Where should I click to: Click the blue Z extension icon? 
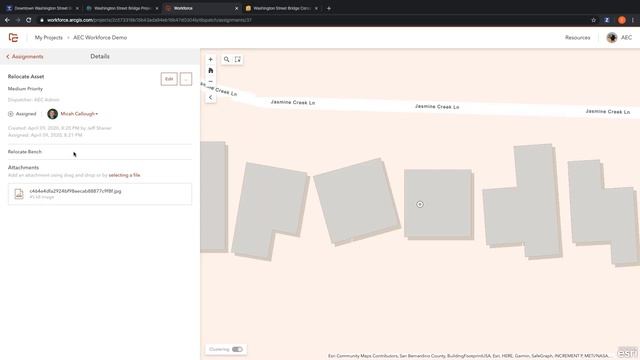(607, 20)
